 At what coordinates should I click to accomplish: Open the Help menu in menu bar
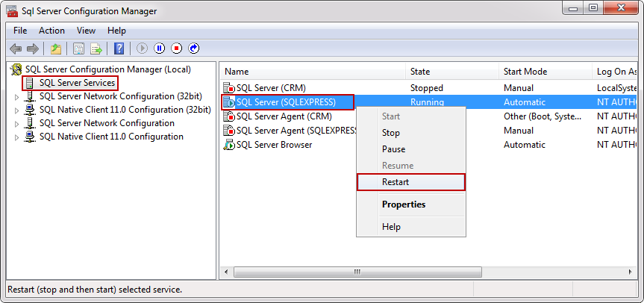[116, 31]
